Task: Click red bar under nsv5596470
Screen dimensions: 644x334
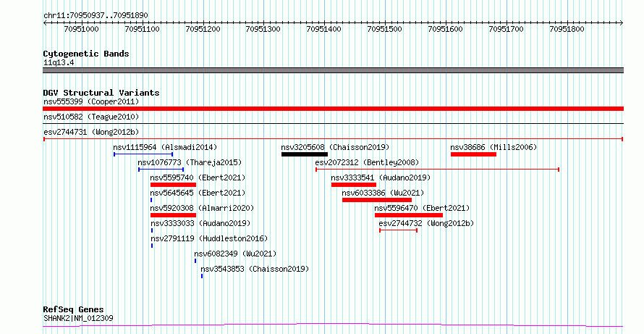Action: (409, 215)
